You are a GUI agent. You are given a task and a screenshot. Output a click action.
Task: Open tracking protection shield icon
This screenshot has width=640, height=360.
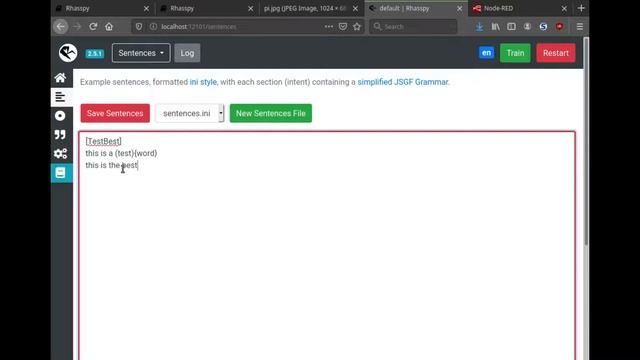pyautogui.click(x=139, y=27)
